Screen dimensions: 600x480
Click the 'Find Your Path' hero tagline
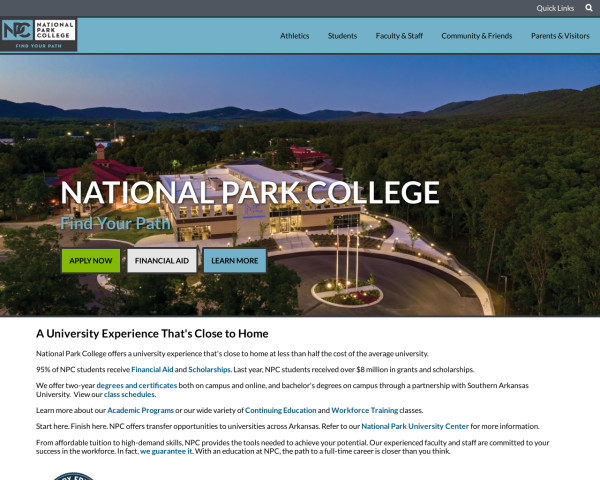(x=115, y=223)
